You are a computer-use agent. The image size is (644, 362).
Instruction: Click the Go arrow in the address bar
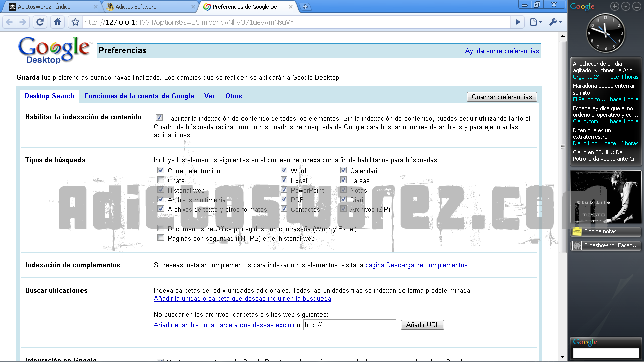coord(518,22)
